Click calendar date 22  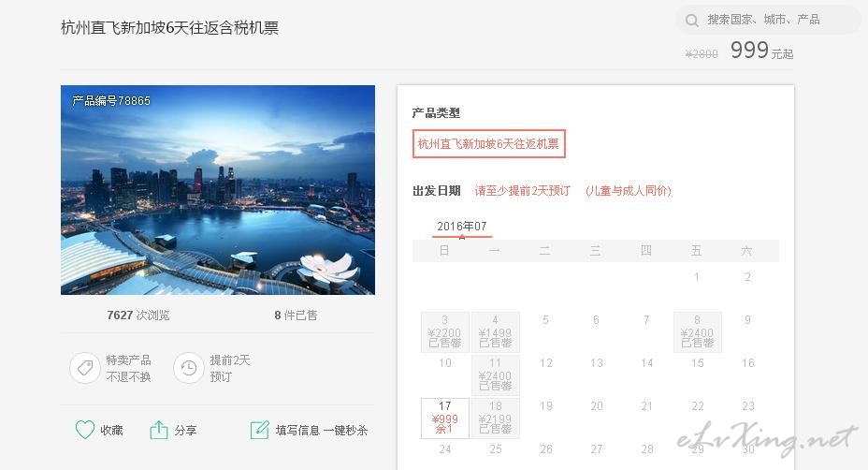coord(698,406)
